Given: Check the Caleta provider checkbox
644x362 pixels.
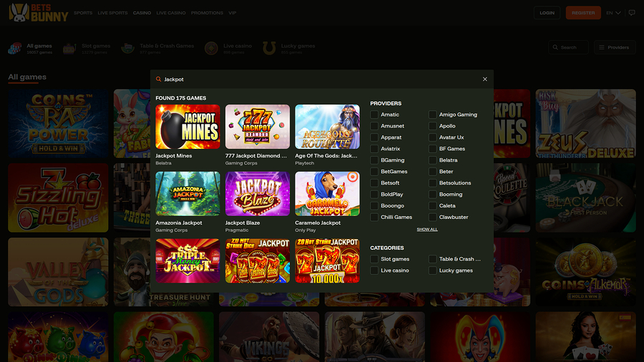Looking at the screenshot, I should click(x=432, y=205).
